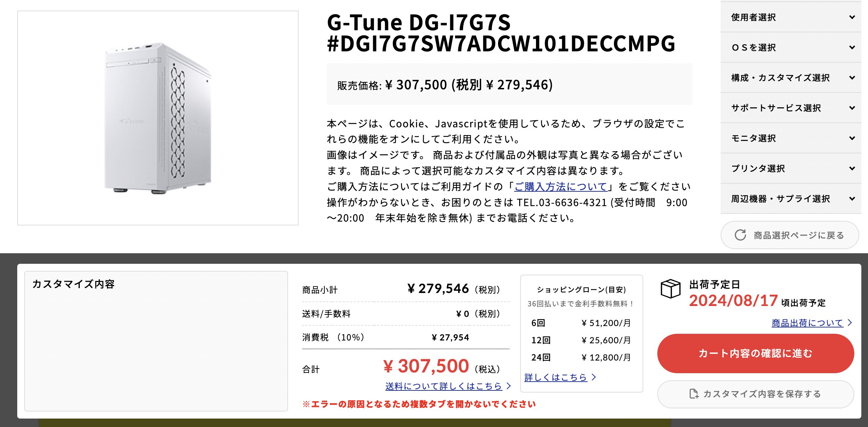Image resolution: width=868 pixels, height=427 pixels.
Task: Expand サポートサービス選択 section
Action: tap(791, 108)
